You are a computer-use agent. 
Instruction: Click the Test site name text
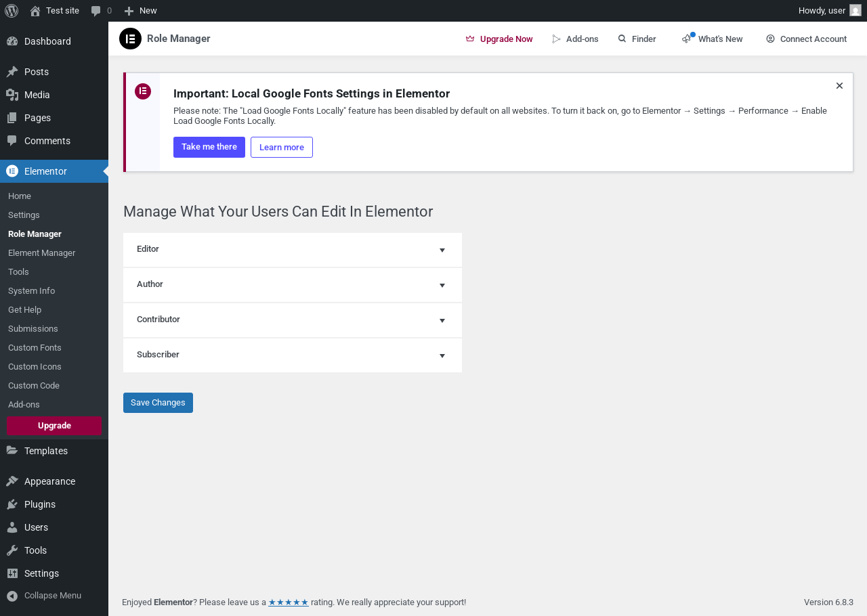click(62, 11)
